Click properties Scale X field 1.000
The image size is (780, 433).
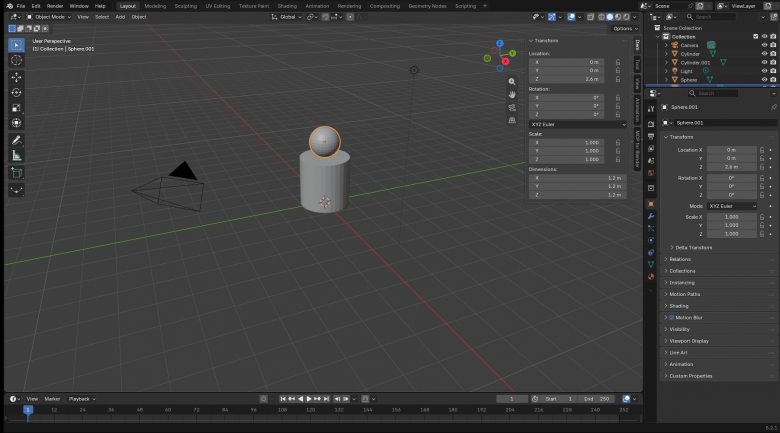pos(732,217)
